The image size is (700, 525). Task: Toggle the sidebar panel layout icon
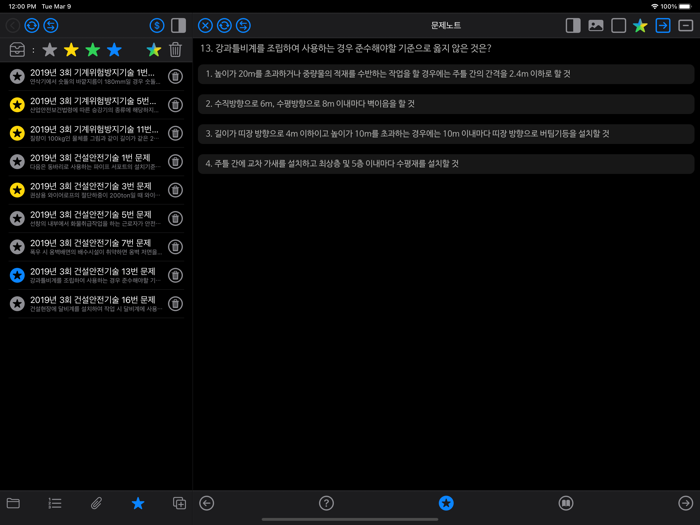[x=178, y=25]
